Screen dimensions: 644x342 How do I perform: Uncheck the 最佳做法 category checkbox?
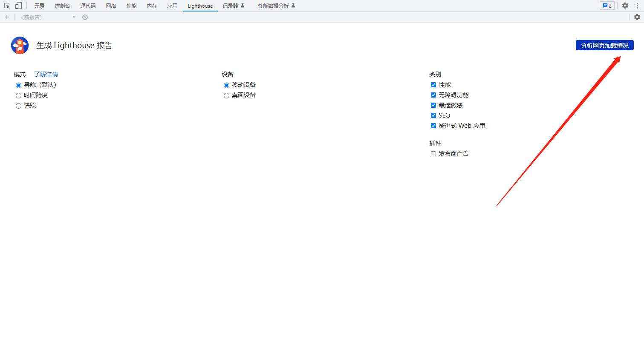(x=433, y=105)
